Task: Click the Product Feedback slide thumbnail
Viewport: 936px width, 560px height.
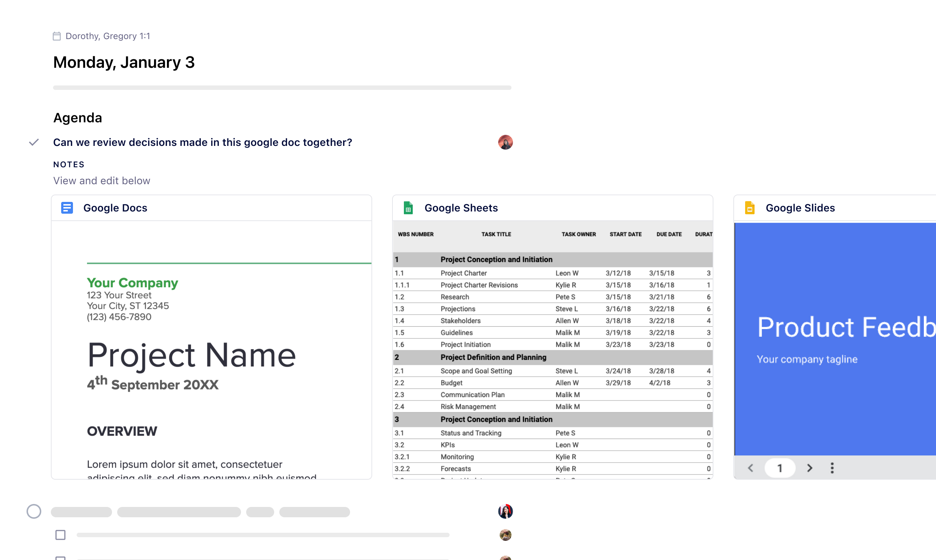Action: click(x=835, y=339)
